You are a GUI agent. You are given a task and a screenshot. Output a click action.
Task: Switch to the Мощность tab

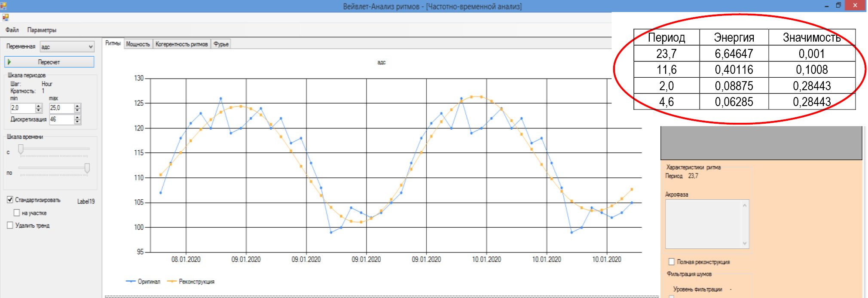pos(138,44)
